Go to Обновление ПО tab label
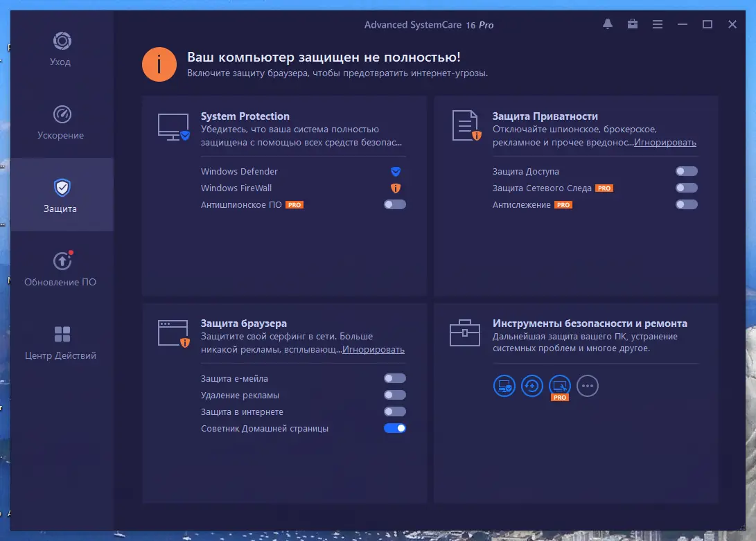 pos(60,282)
